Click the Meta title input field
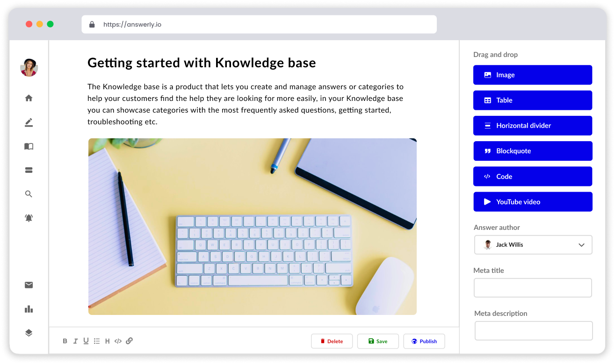 tap(533, 288)
